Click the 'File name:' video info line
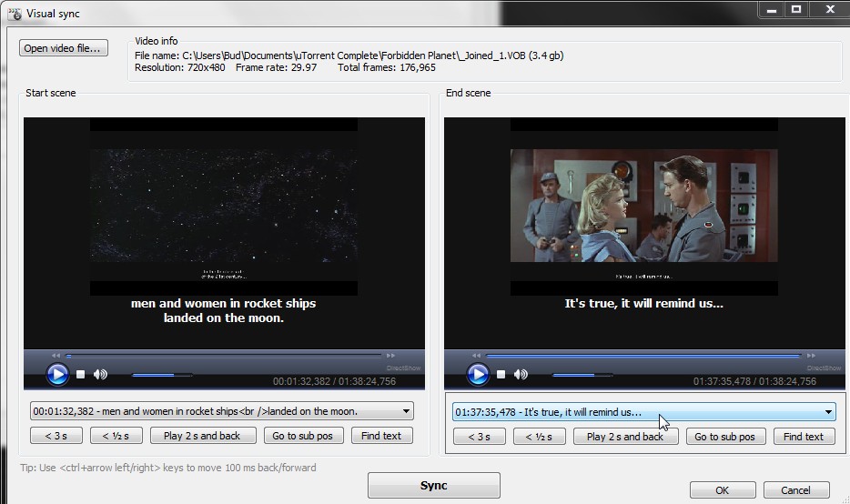 coord(349,55)
